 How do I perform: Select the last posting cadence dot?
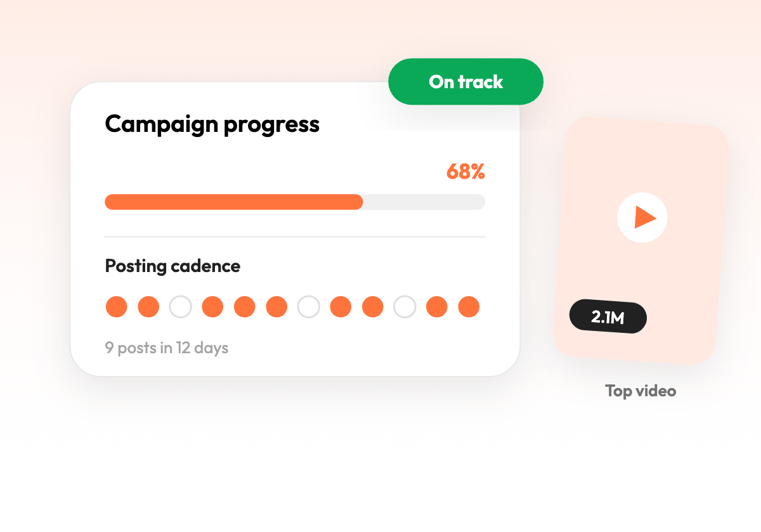(x=469, y=307)
